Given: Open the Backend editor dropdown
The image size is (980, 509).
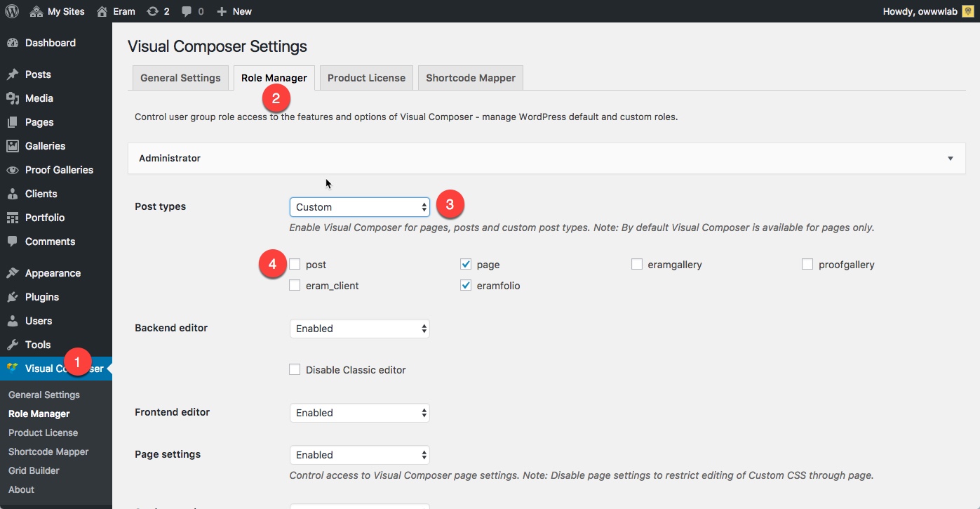Looking at the screenshot, I should (x=360, y=329).
